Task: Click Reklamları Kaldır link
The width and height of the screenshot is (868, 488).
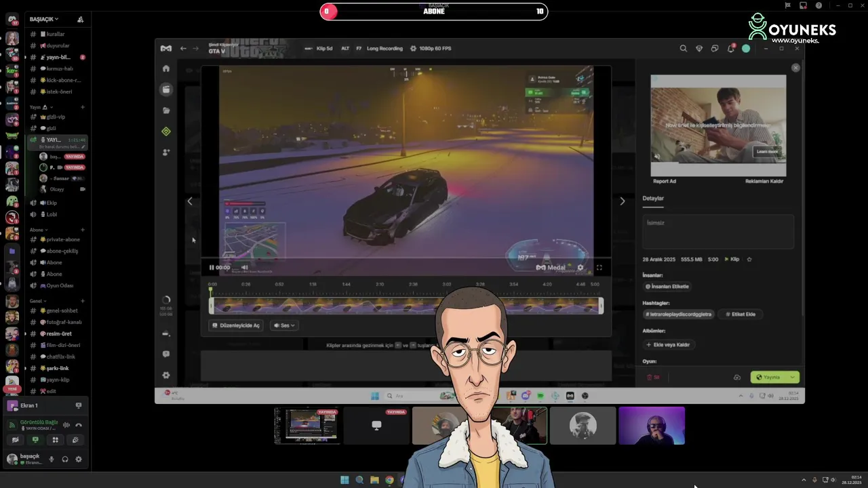Action: pos(764,182)
